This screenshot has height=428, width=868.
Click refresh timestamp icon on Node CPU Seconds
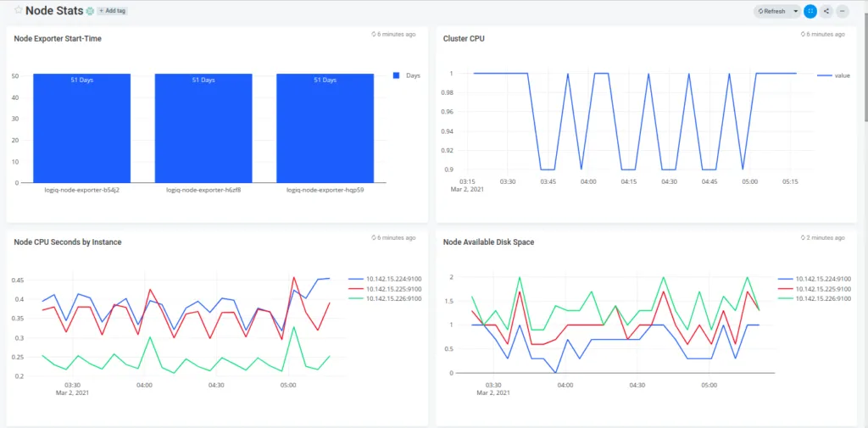point(374,238)
